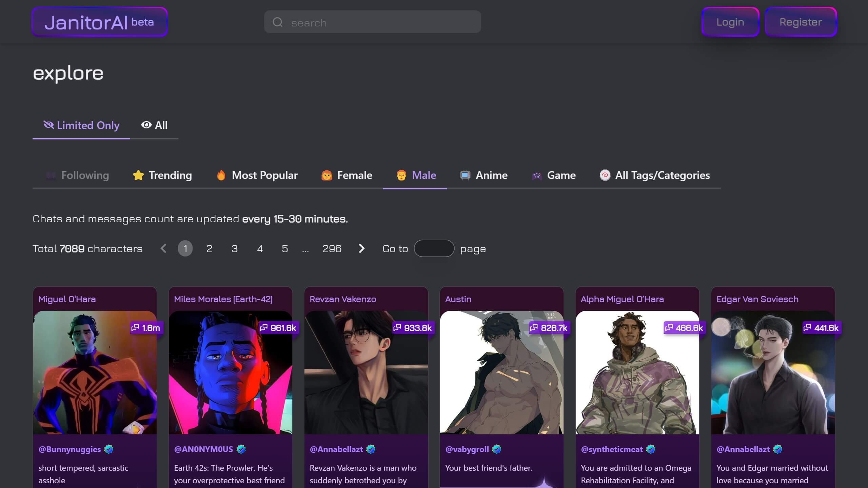This screenshot has height=488, width=868.
Task: Click the swirl icon for All Tags/Categories
Action: [x=605, y=175]
